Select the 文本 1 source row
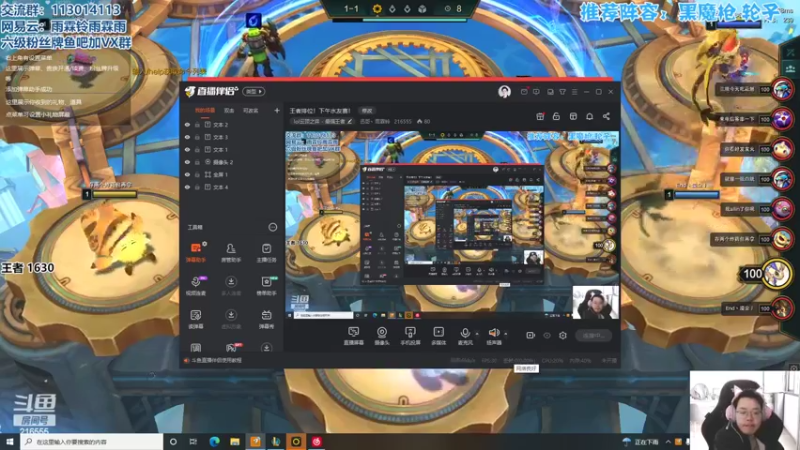Screen dimensions: 800x450 [232, 149]
